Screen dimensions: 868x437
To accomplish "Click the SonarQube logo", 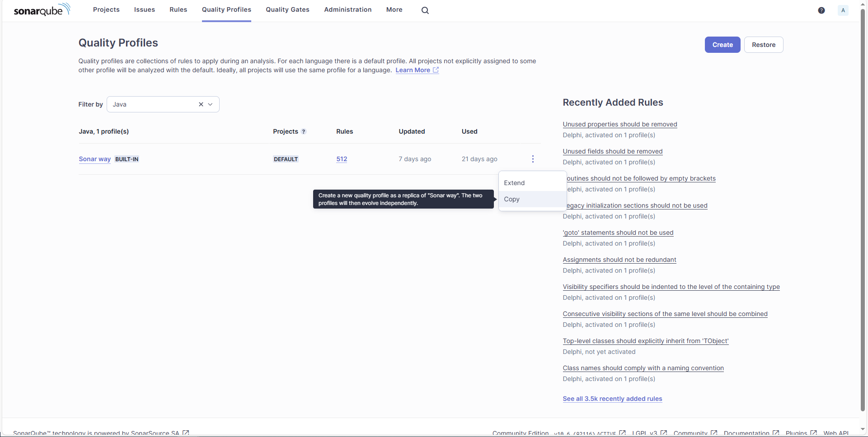I will pyautogui.click(x=42, y=9).
